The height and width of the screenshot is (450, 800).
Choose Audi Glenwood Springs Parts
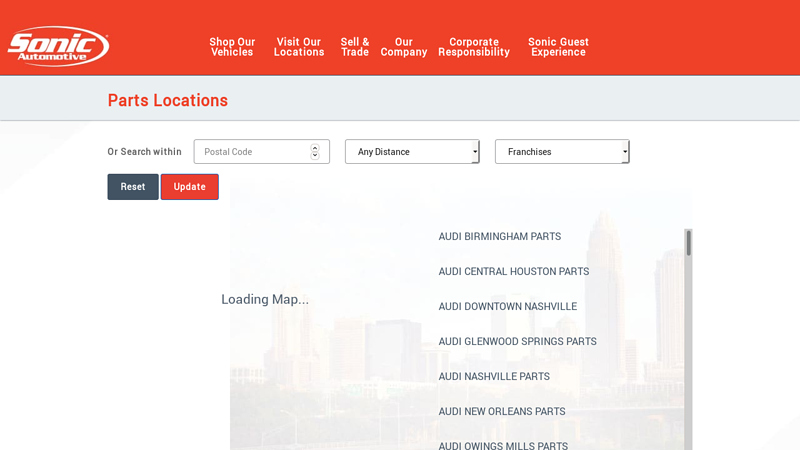tap(517, 342)
